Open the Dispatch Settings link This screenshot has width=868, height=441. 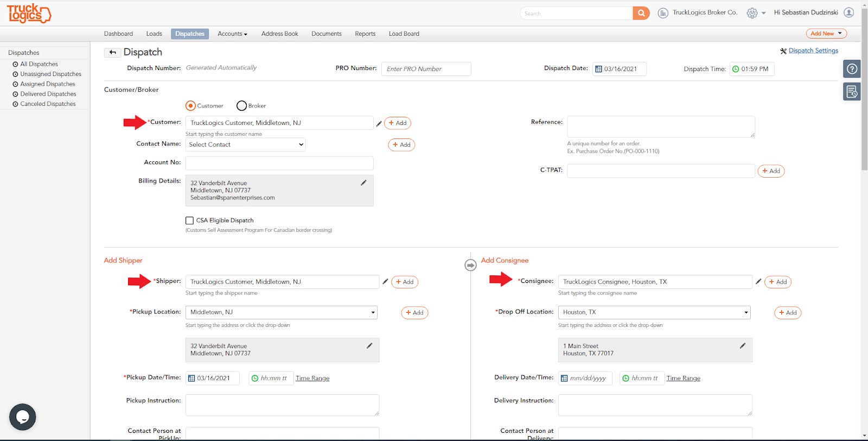(813, 51)
